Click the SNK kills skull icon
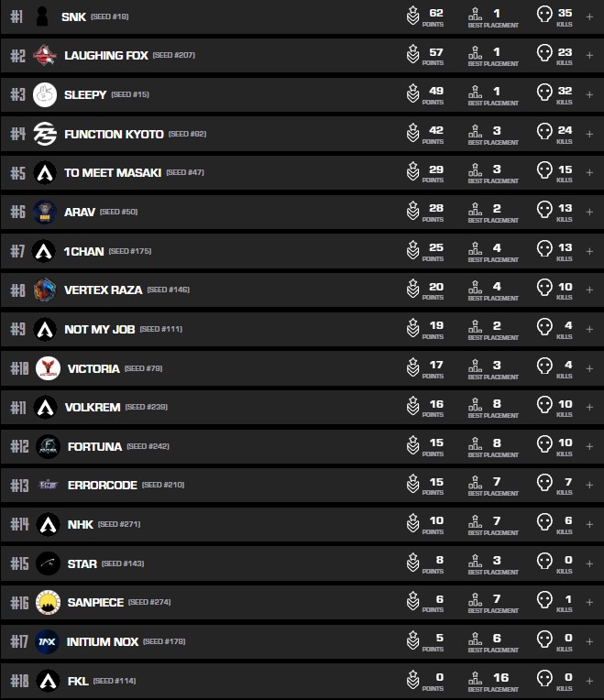The image size is (604, 700). tap(544, 16)
